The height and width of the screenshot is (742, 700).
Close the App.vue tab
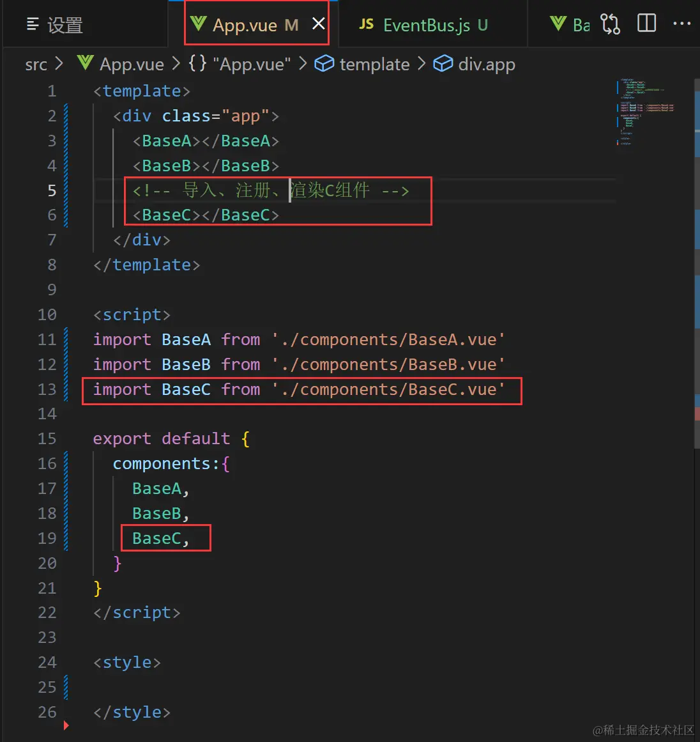pyautogui.click(x=319, y=24)
